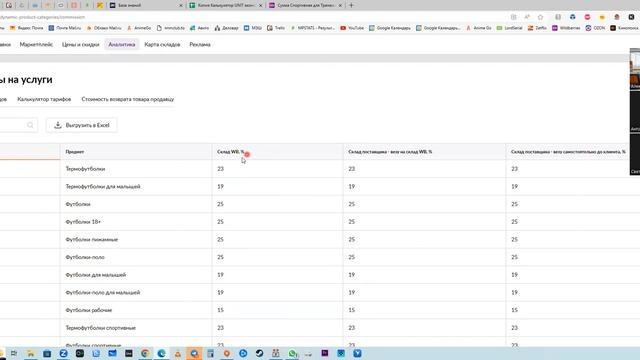Open the first Google Календарь bookmark
The height and width of the screenshot is (360, 640).
click(390, 28)
